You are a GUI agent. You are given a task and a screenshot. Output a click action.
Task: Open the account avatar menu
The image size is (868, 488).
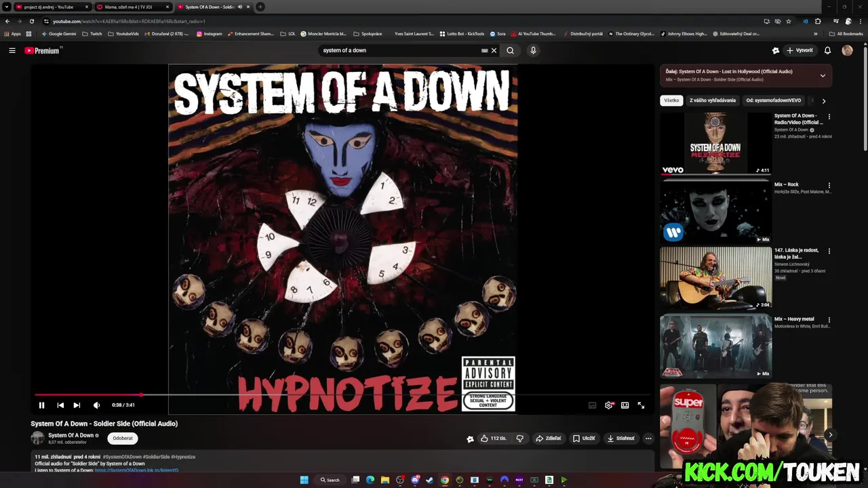click(847, 50)
